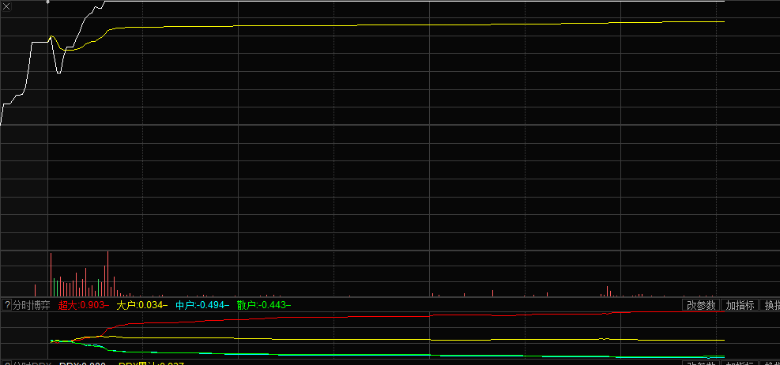The height and width of the screenshot is (365, 780).
Task: Open help for the 分时博弈 indicator
Action: (6, 305)
